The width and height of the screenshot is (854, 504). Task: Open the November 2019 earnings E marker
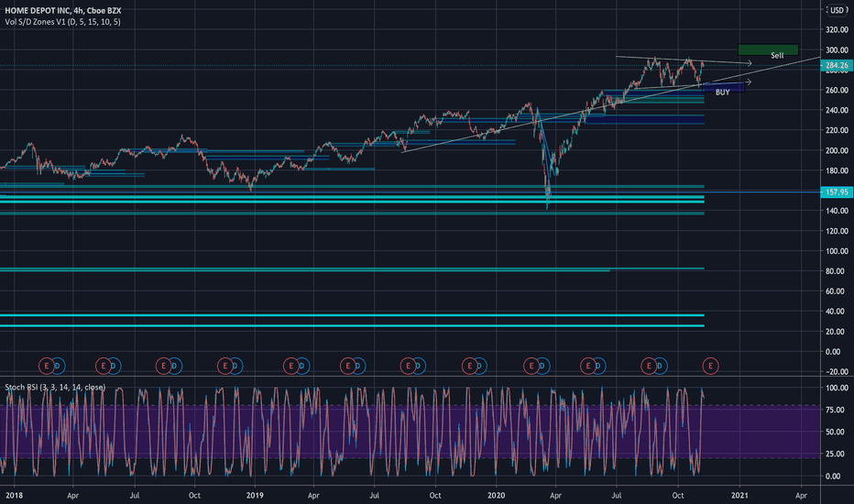click(x=469, y=366)
